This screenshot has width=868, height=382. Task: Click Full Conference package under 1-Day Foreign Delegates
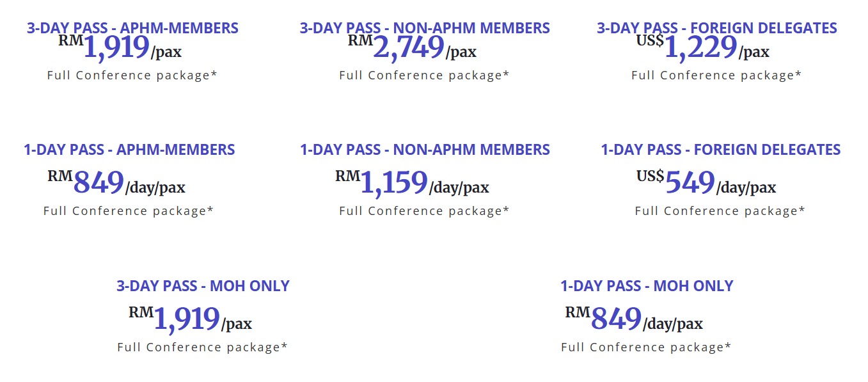[x=720, y=211]
